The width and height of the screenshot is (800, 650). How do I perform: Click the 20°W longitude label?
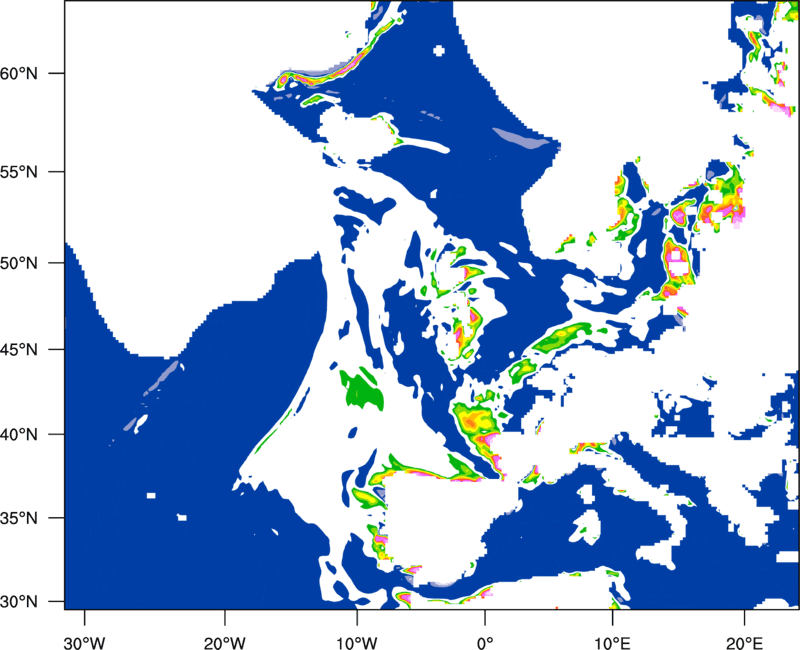point(225,643)
